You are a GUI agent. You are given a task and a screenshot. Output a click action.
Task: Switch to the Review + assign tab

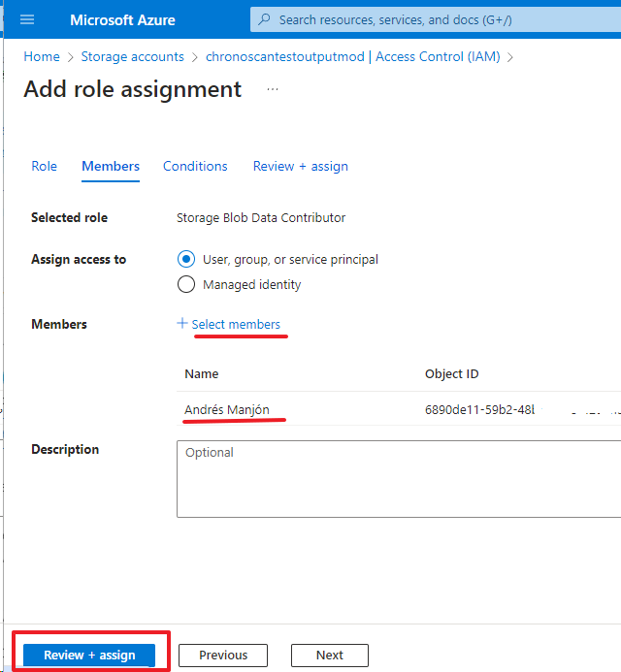pos(300,166)
